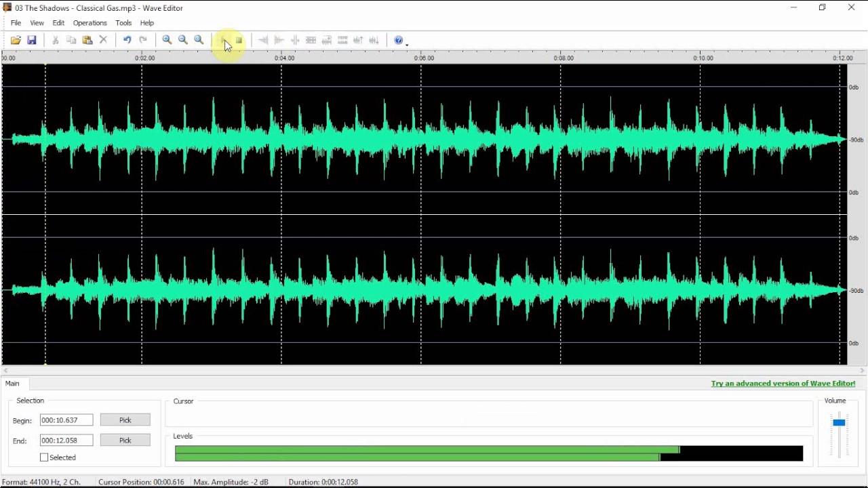The width and height of the screenshot is (868, 488).
Task: Switch to the Main tab
Action: click(x=12, y=384)
